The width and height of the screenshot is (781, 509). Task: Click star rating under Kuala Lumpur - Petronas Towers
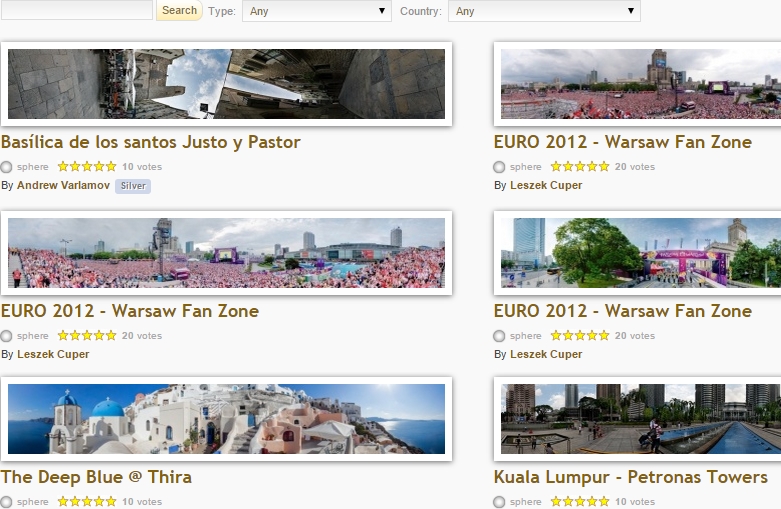[580, 502]
